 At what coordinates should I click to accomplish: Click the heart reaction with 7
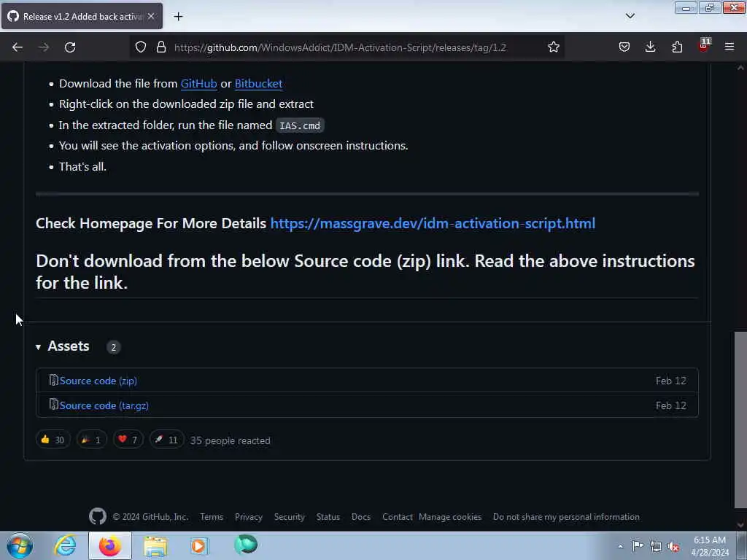[128, 440]
